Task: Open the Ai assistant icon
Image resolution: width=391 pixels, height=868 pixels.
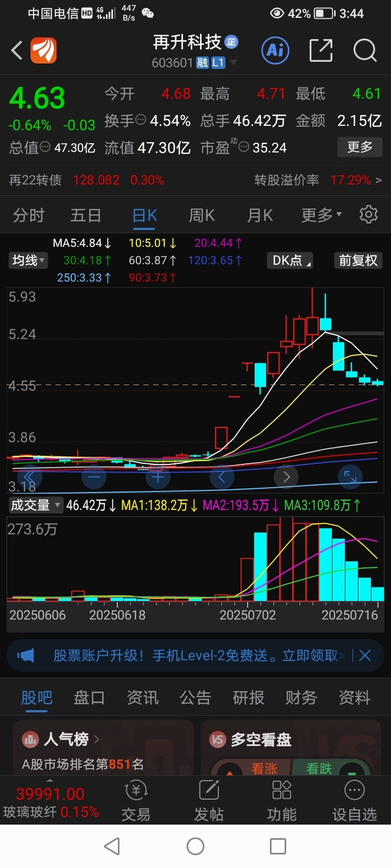Action: pyautogui.click(x=275, y=50)
